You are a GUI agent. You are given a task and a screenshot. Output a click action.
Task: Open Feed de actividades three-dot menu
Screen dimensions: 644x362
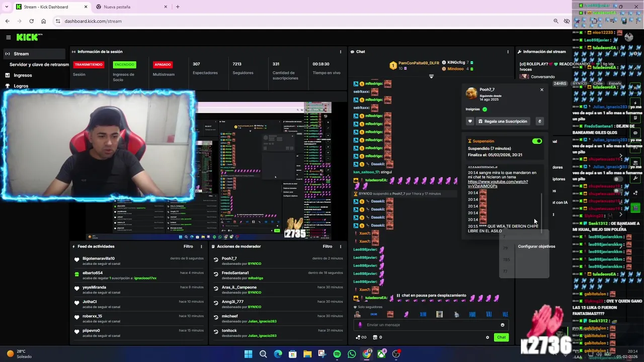point(201,246)
